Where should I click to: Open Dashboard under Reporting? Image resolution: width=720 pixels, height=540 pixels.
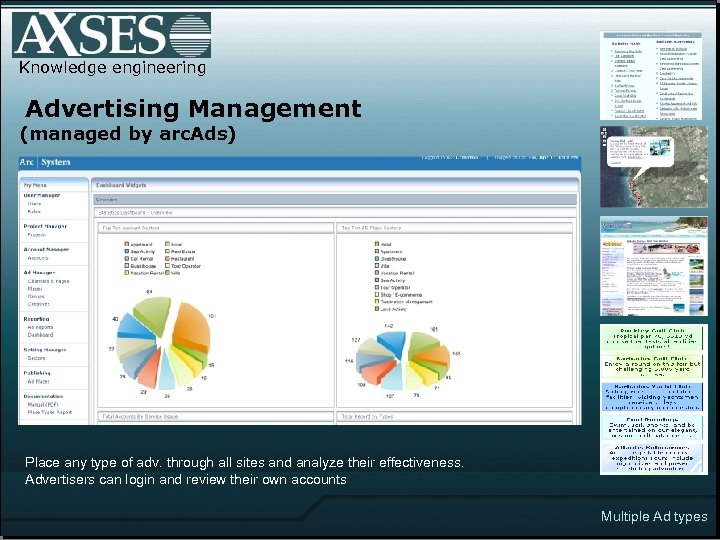[40, 335]
